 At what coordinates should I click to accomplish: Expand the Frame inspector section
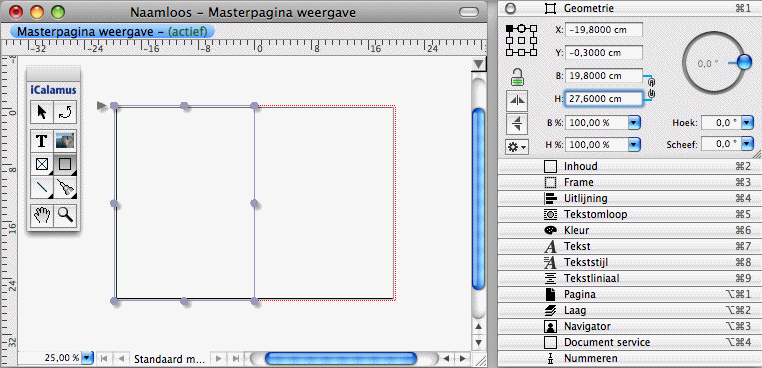click(630, 182)
